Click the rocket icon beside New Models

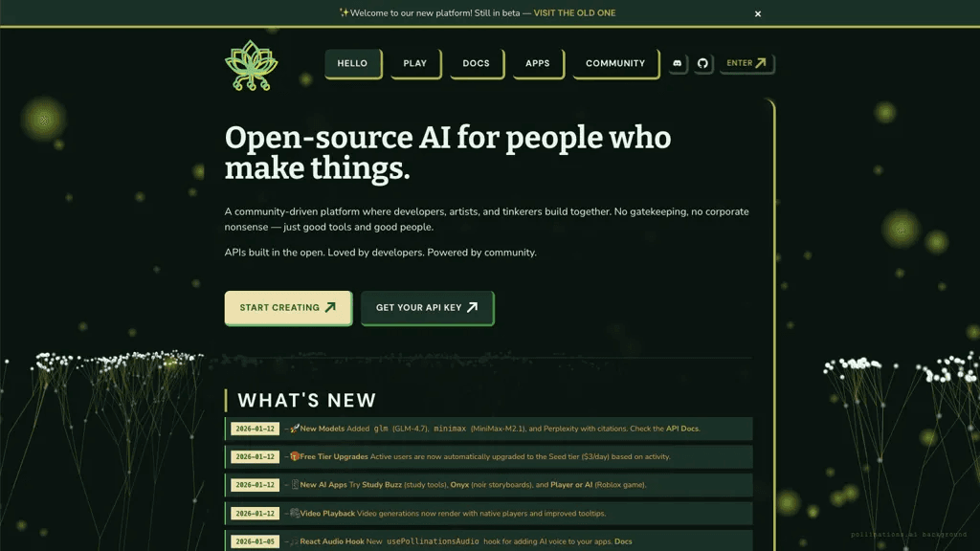[x=295, y=429]
